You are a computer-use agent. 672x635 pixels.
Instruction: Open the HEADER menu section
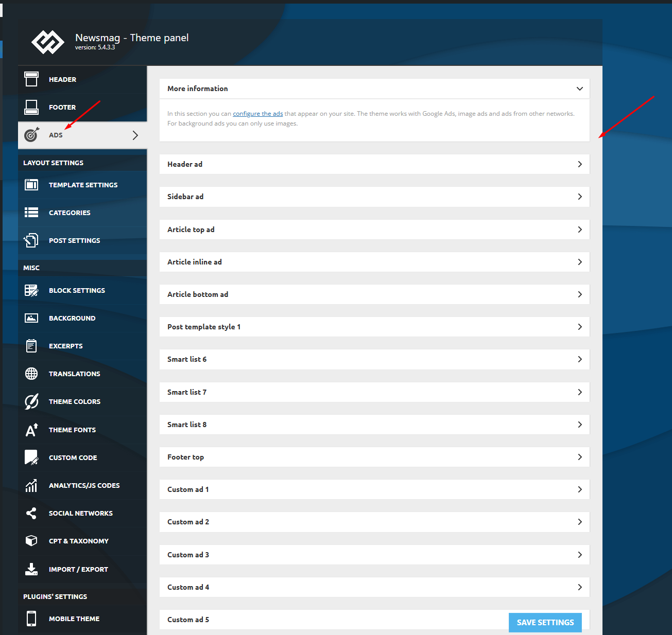point(82,79)
